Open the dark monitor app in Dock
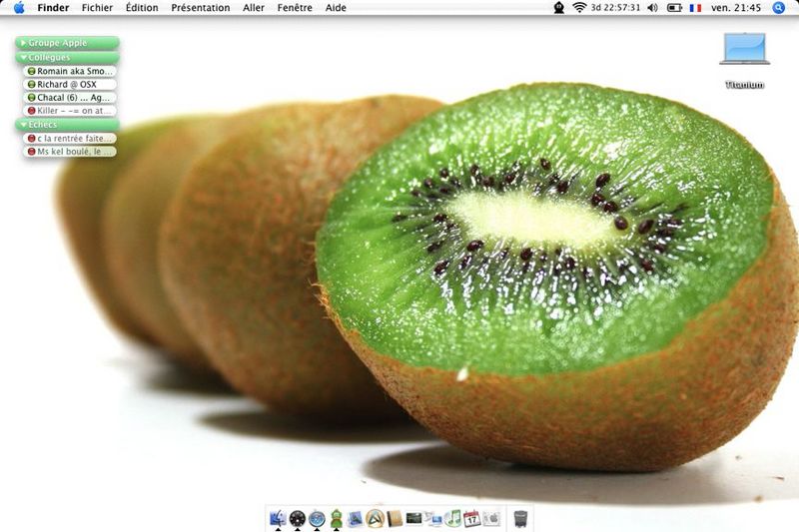 pyautogui.click(x=413, y=518)
